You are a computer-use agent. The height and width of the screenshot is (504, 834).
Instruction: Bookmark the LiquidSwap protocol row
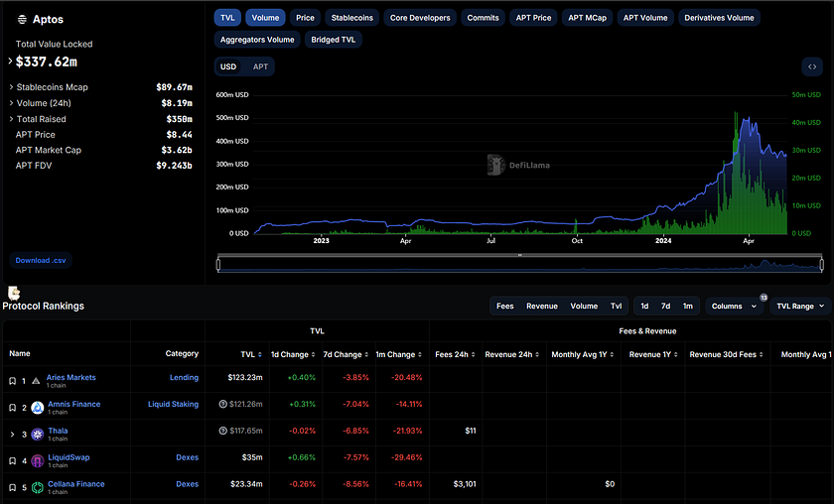pyautogui.click(x=12, y=461)
